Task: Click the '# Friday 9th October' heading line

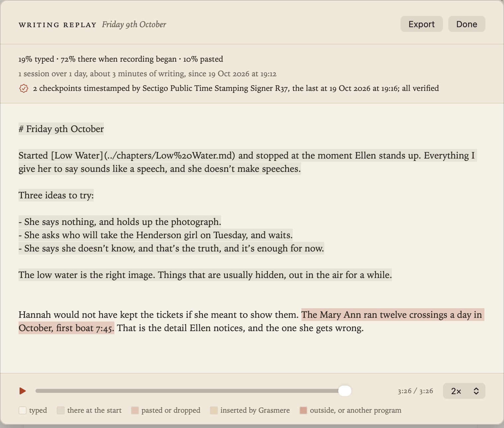Action: point(61,129)
